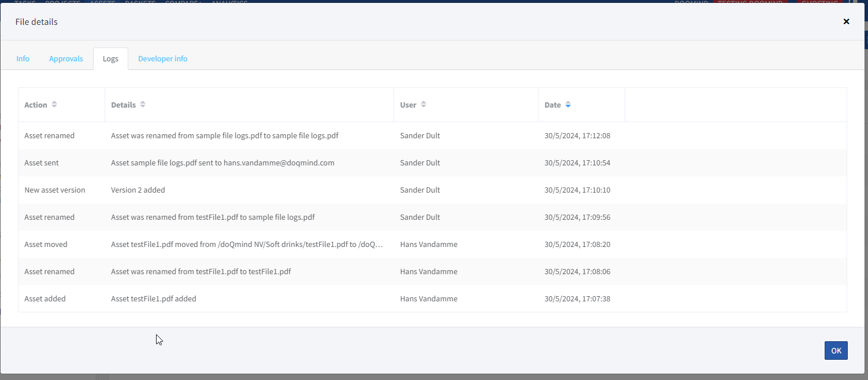Screen dimensions: 868x380
Task: Select the 'Asset added' log row
Action: point(45,298)
